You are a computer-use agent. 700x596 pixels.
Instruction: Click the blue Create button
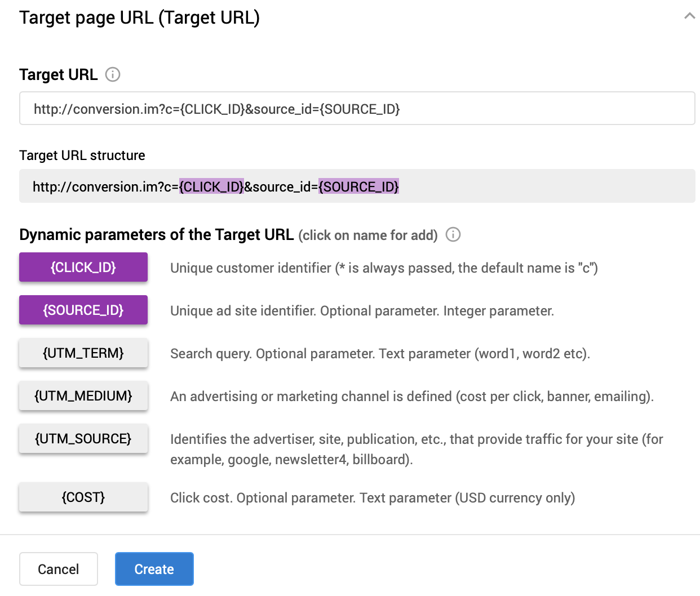[154, 569]
